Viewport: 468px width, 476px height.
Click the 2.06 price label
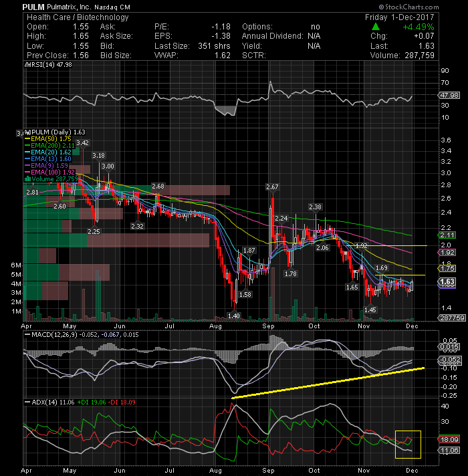[x=322, y=248]
